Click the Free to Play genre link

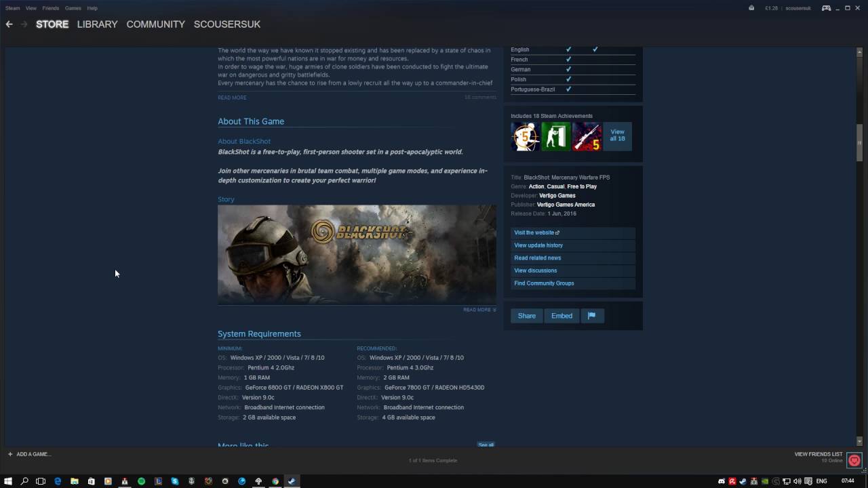click(582, 186)
